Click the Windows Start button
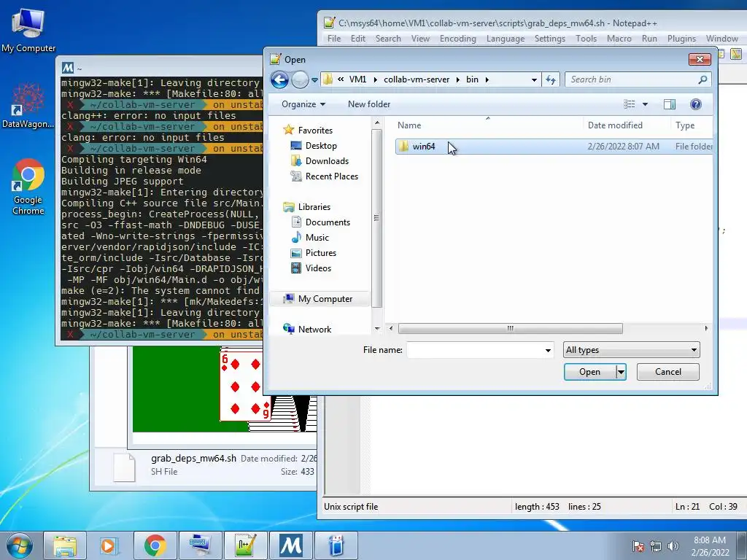Viewport: 747px width, 560px height. (x=20, y=545)
